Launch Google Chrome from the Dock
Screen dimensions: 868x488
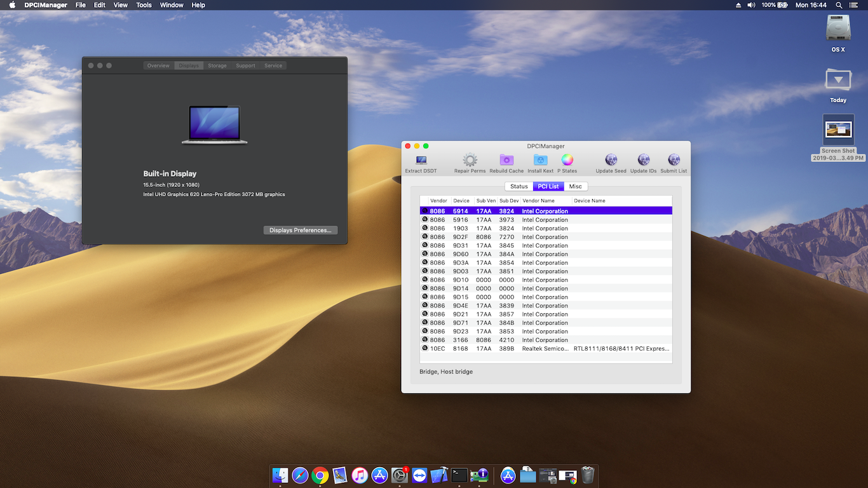point(320,475)
